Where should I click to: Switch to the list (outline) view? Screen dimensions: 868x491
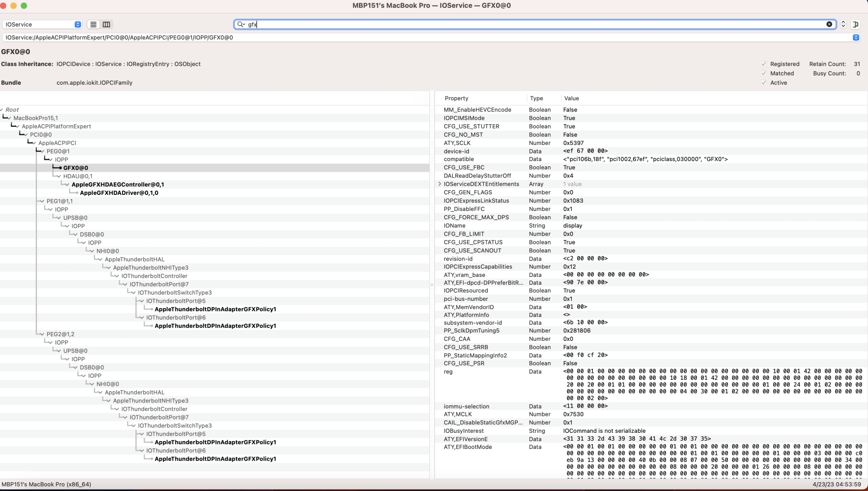point(93,24)
